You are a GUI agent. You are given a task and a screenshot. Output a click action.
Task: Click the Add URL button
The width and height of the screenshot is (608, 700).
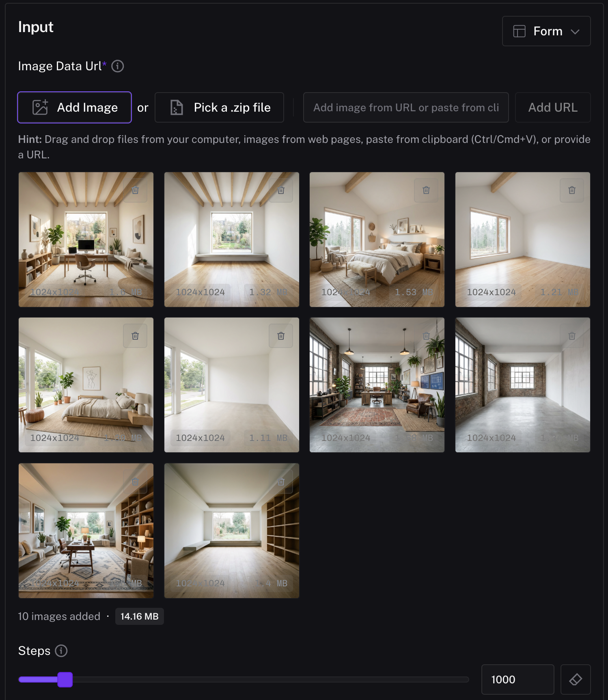click(x=553, y=108)
